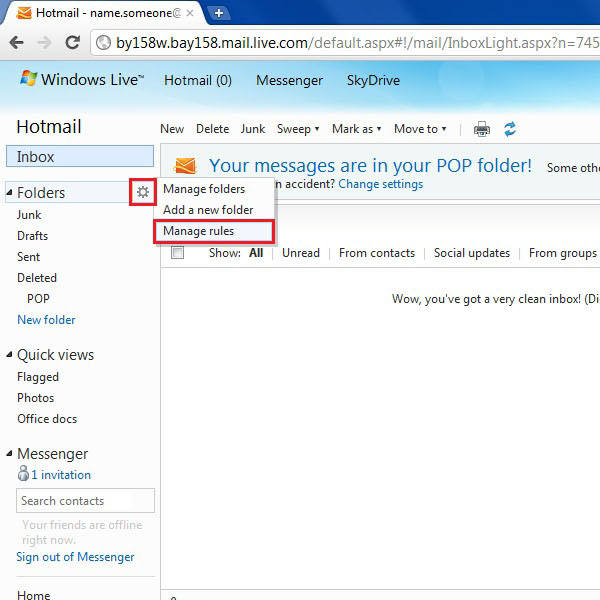Screen dimensions: 600x600
Task: Open Messenger in top header
Action: 289,80
